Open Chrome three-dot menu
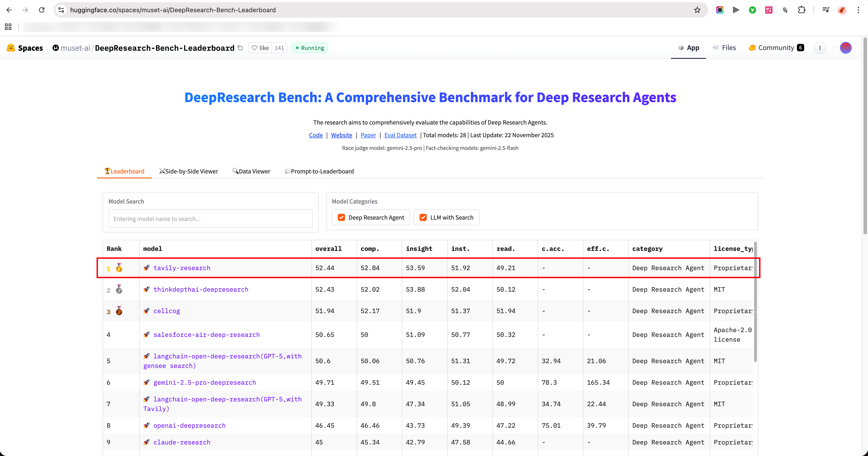Viewport: 868px width, 456px height. (x=858, y=10)
